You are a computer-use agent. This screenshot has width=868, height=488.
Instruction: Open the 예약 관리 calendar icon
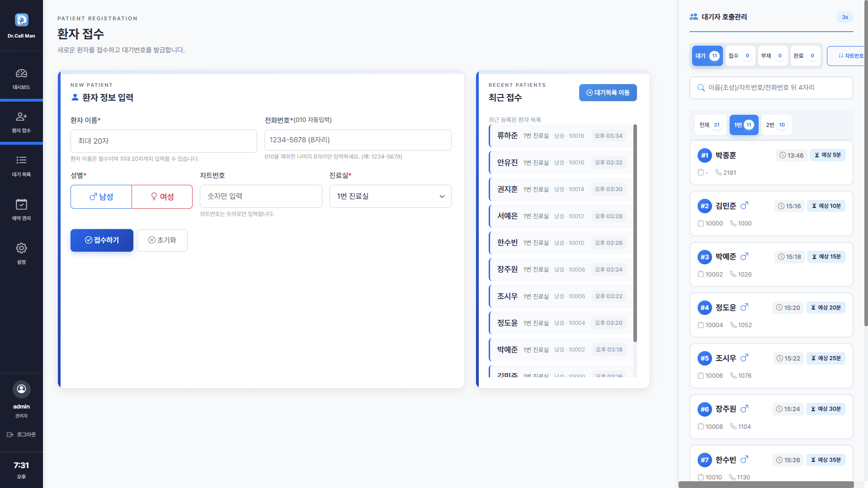21,205
